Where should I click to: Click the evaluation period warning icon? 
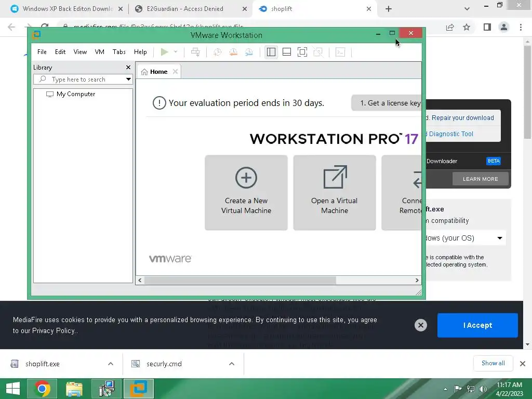[x=159, y=103]
